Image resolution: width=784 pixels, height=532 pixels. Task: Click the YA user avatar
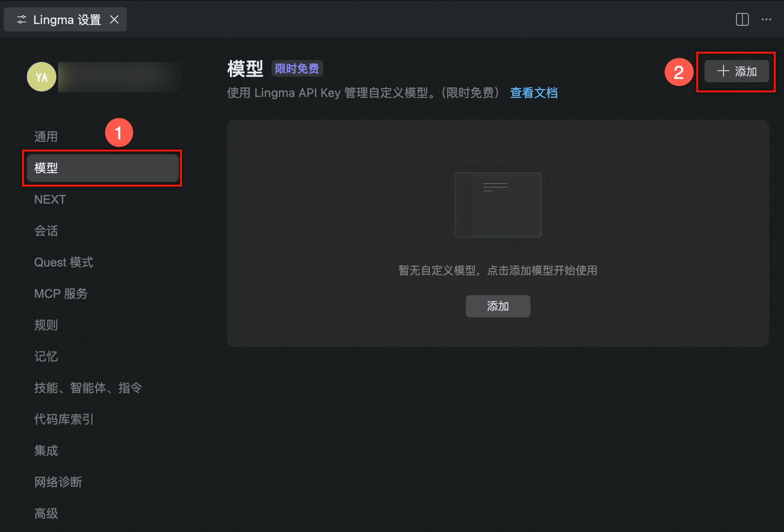(x=42, y=77)
